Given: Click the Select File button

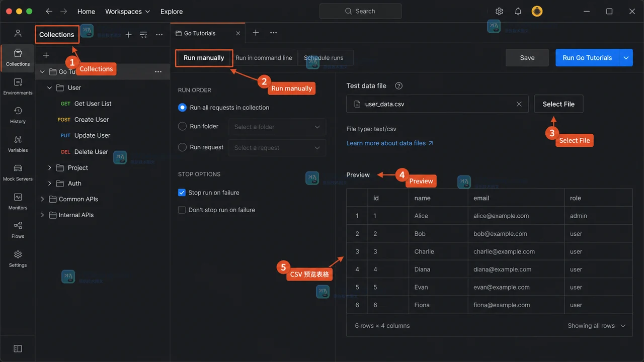Looking at the screenshot, I should coord(558,104).
